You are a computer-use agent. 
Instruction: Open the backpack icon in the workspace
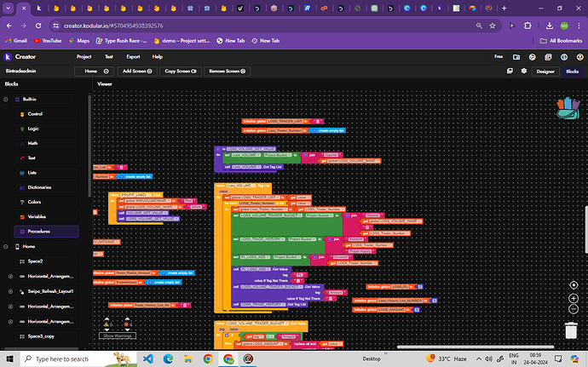click(566, 108)
